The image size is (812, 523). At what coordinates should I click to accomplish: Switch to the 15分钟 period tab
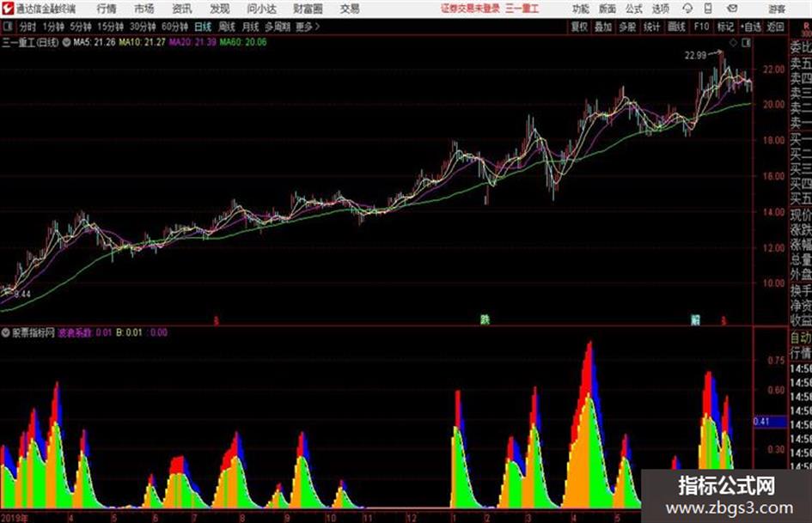(110, 27)
